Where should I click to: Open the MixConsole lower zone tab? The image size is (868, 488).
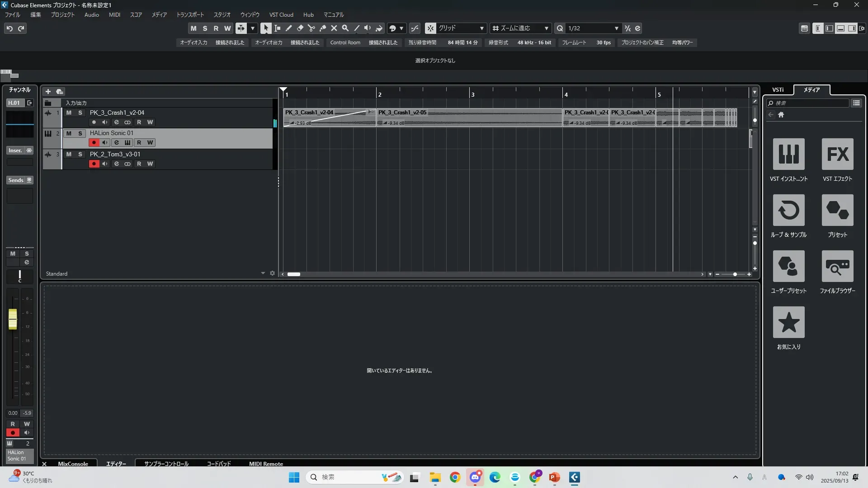[73, 464]
